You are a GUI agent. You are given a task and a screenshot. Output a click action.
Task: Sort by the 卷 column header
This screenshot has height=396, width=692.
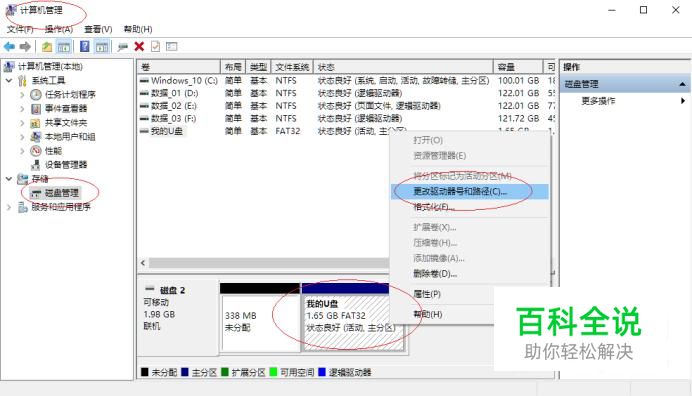coord(179,67)
